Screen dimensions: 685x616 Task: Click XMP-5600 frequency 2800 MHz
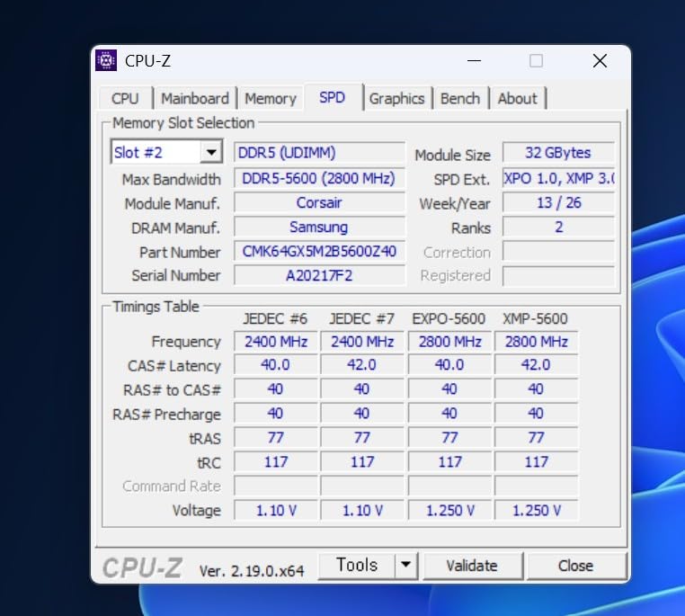(536, 341)
